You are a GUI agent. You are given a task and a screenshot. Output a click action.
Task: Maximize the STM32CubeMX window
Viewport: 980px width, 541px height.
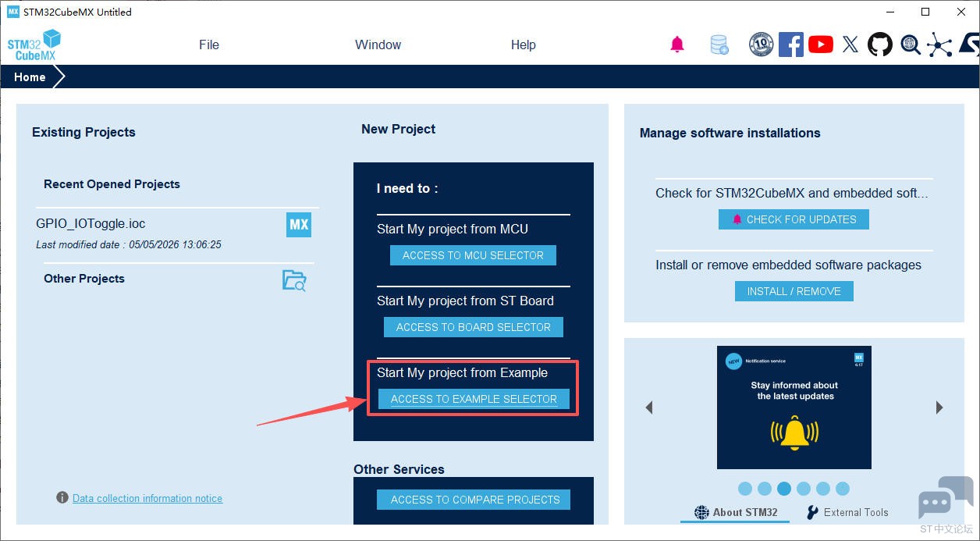(x=925, y=12)
